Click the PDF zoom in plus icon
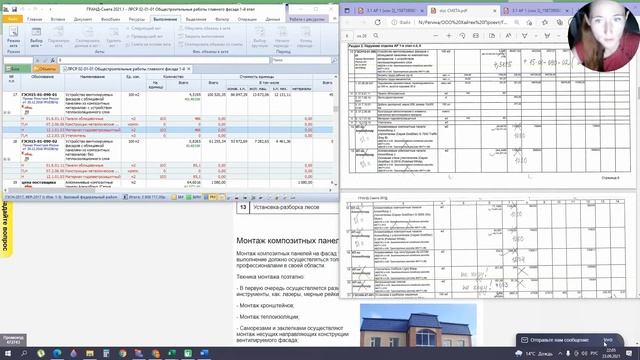 click(x=449, y=36)
